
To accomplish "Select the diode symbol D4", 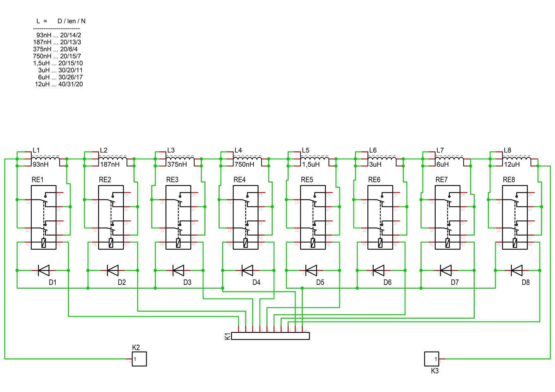I will tap(247, 271).
